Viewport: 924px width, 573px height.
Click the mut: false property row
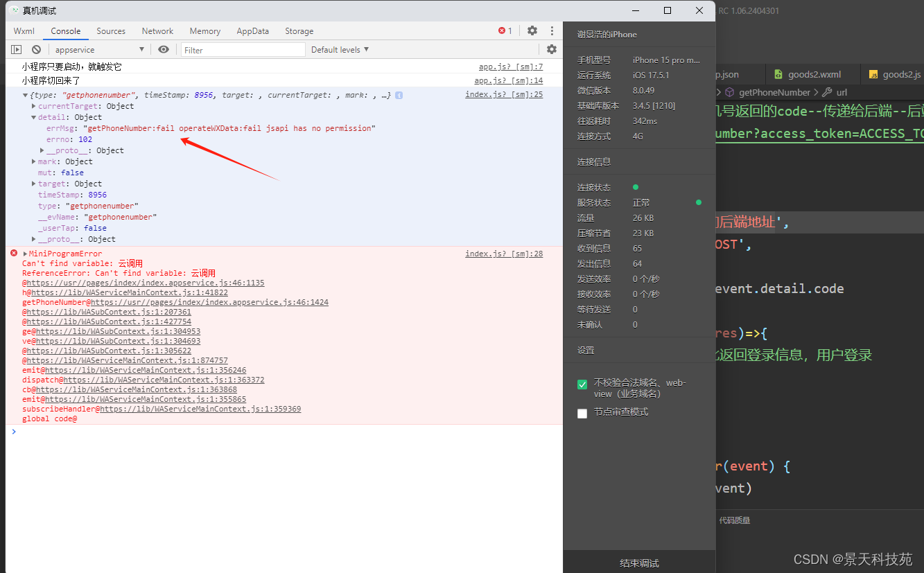tap(60, 173)
